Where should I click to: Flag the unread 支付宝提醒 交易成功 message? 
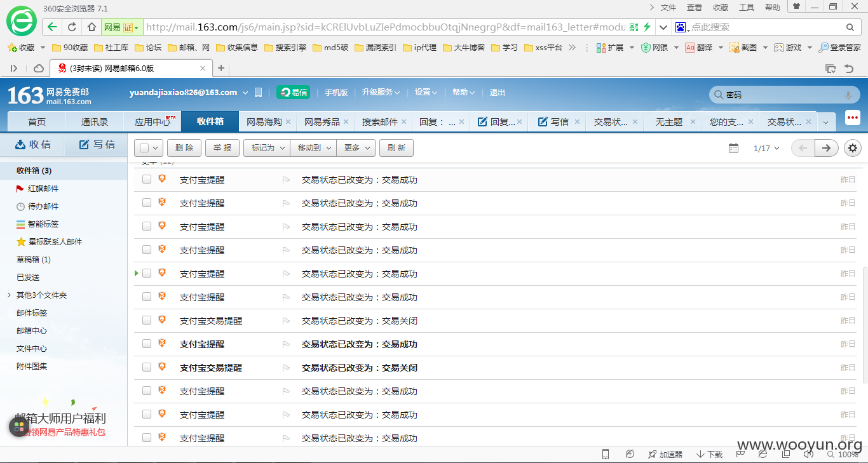(286, 344)
